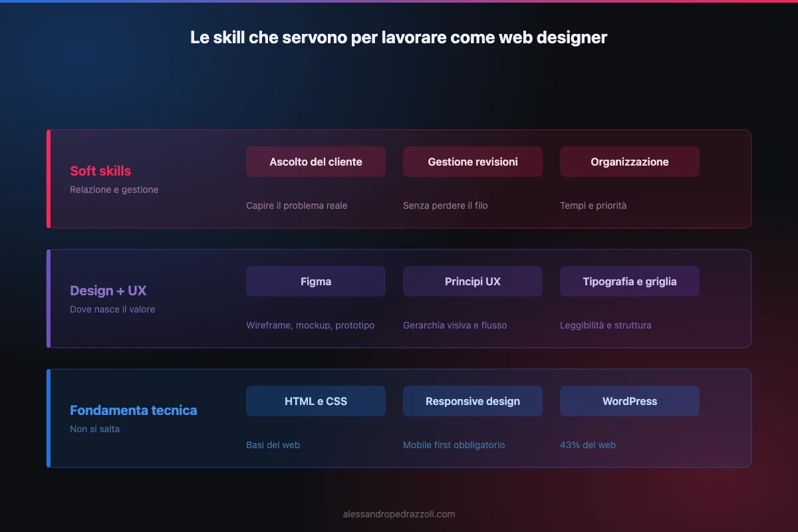Click the 'Design + UX' heading

(x=108, y=291)
